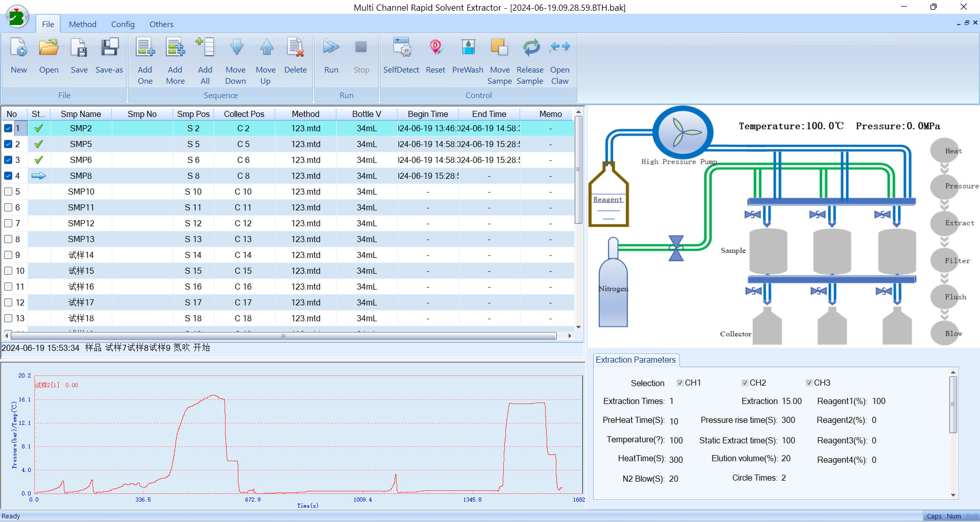Viewport: 980px width, 522px height.
Task: Uncheck row 1 SMP2 checkbox
Action: (8, 129)
